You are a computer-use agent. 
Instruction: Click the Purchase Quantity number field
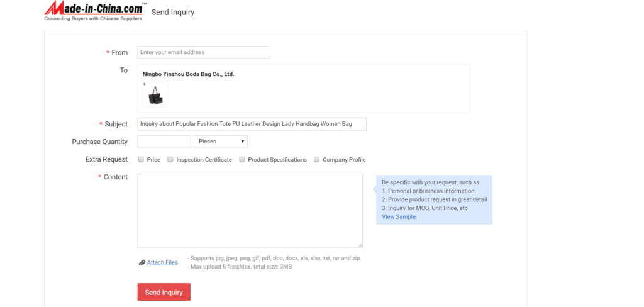[164, 142]
